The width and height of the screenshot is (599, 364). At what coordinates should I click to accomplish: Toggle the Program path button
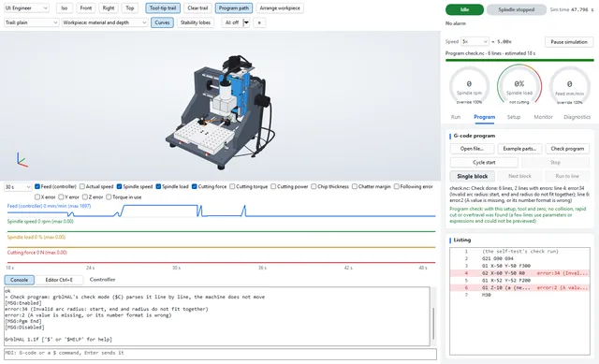(x=233, y=8)
